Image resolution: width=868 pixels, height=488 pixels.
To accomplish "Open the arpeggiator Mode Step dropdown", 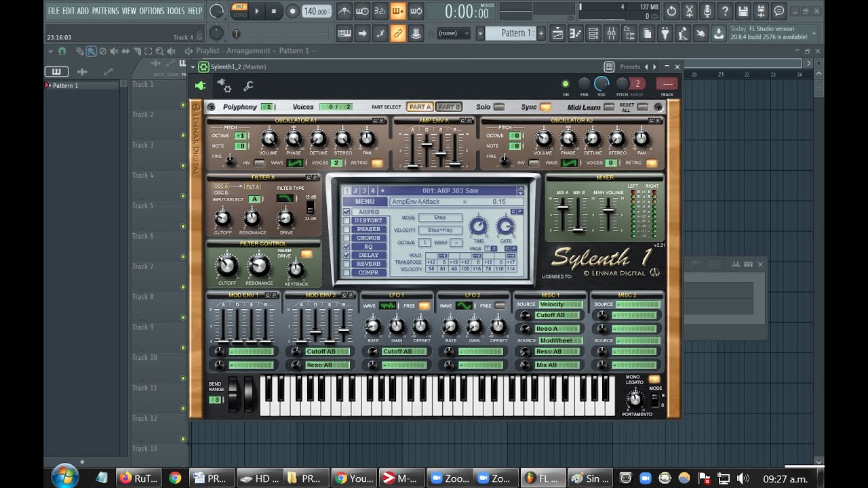I will pyautogui.click(x=440, y=218).
